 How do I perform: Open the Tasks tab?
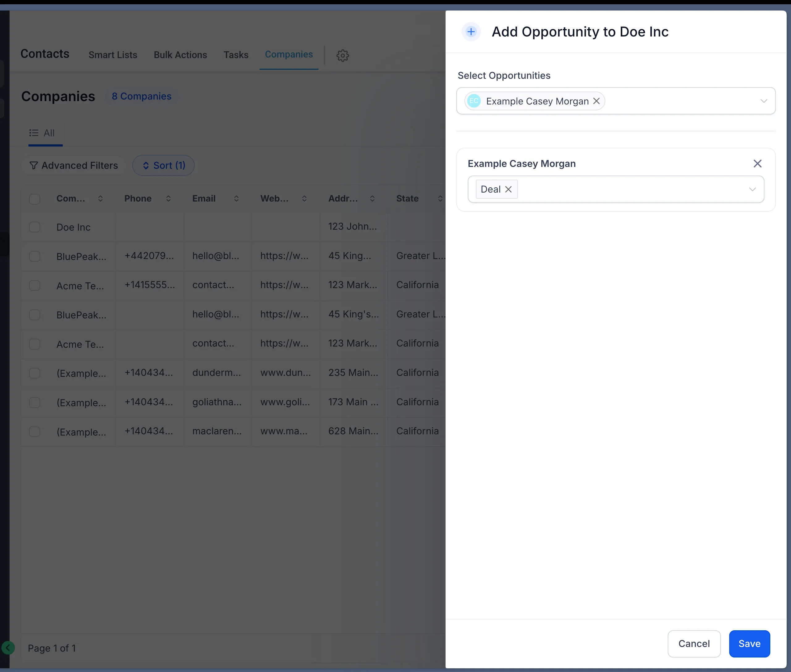(x=236, y=55)
